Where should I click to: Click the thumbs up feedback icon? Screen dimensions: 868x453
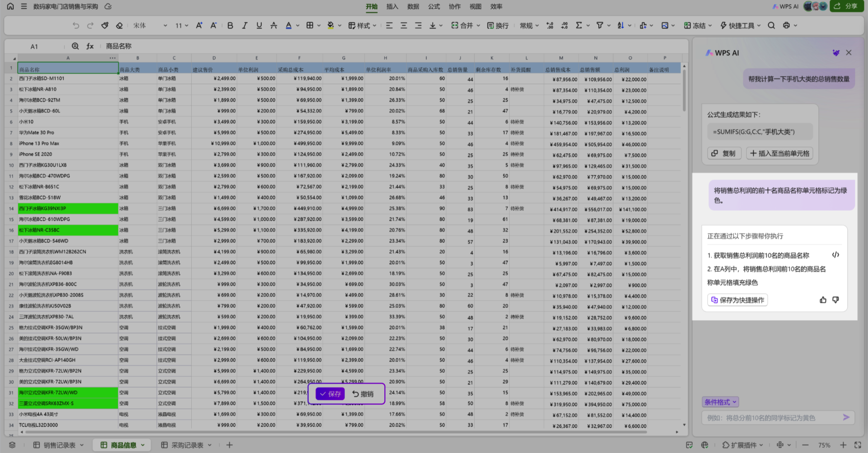823,300
